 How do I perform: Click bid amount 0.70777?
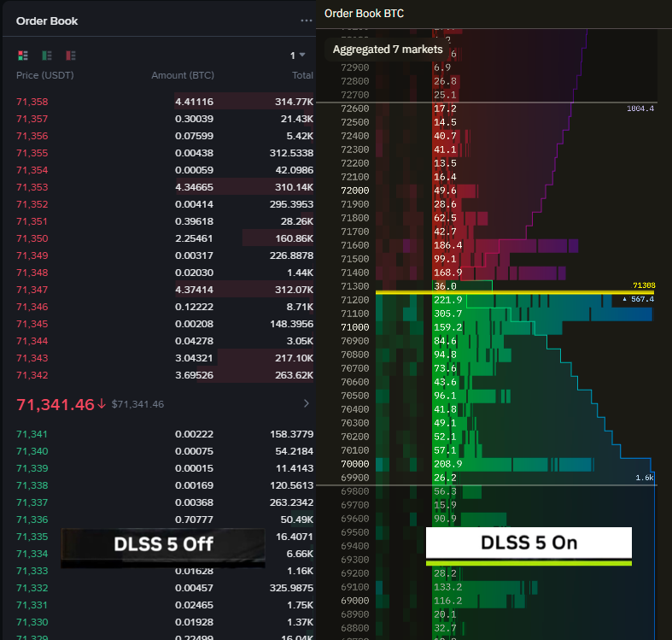pos(194,520)
